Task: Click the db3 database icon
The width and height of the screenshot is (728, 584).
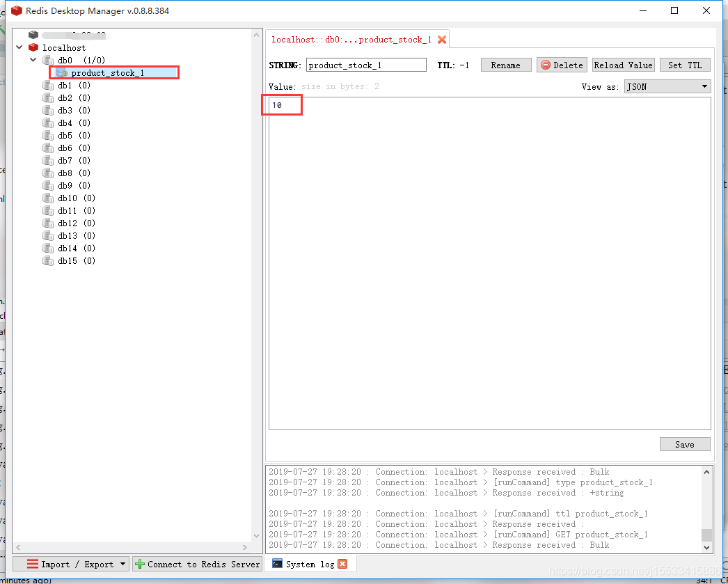Action: click(48, 110)
